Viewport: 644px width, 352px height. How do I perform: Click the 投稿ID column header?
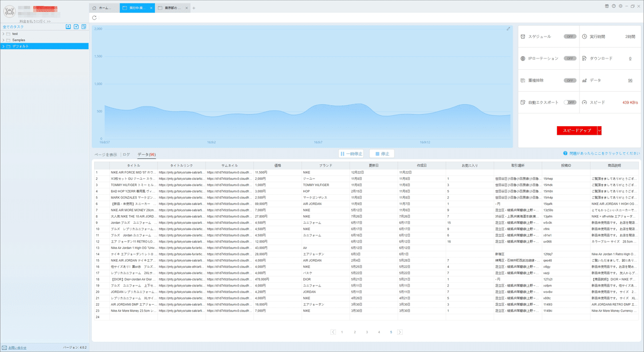pos(566,166)
